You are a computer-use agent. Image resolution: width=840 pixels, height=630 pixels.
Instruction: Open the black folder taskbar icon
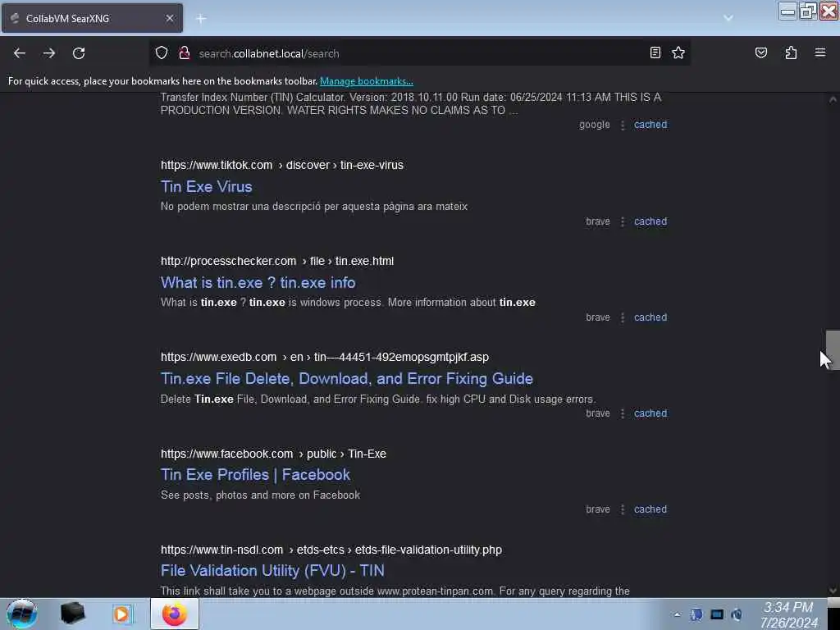click(72, 614)
